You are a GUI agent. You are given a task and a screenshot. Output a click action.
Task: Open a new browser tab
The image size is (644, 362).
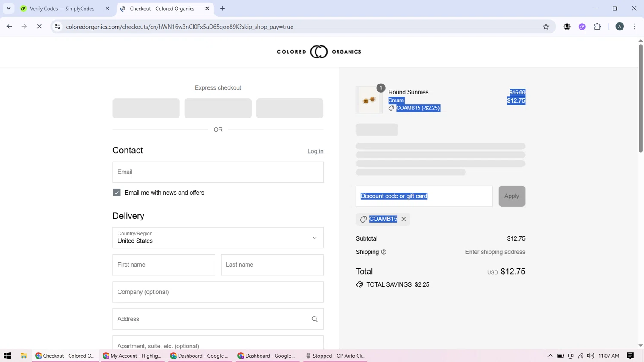click(x=222, y=9)
